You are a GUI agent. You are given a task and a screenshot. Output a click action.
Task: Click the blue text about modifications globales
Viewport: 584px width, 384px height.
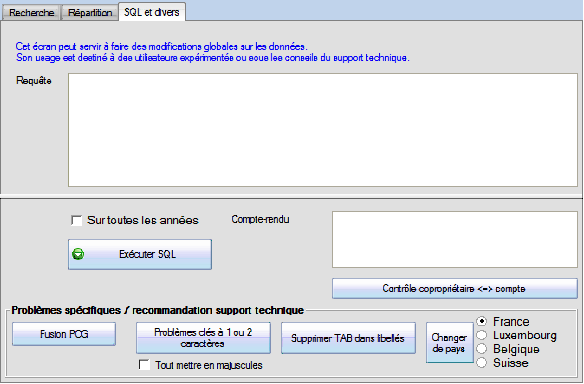coord(161,47)
